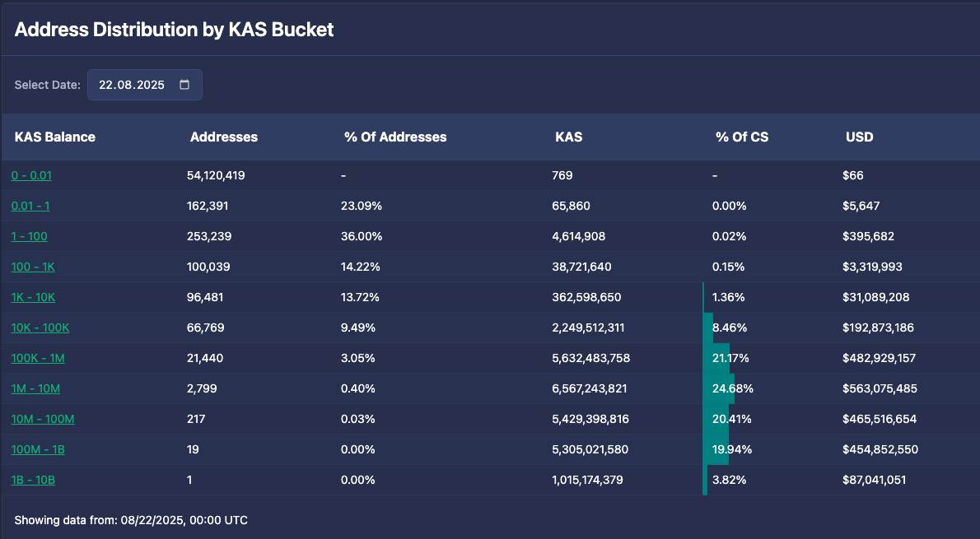Viewport: 980px width, 539px height.
Task: Open the 10M - 100M balance link
Action: pos(43,419)
